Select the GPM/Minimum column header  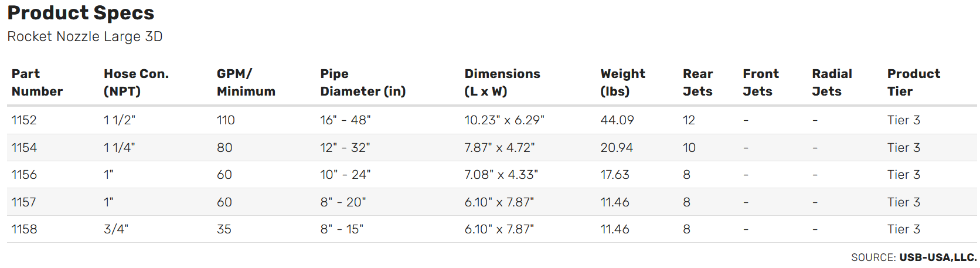[x=246, y=83]
